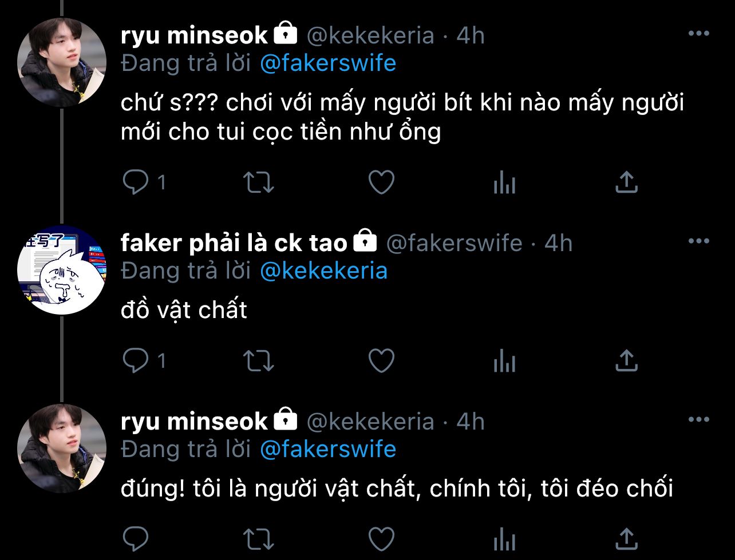Click ryu minseok's avatar on the first tweet

pos(62,63)
